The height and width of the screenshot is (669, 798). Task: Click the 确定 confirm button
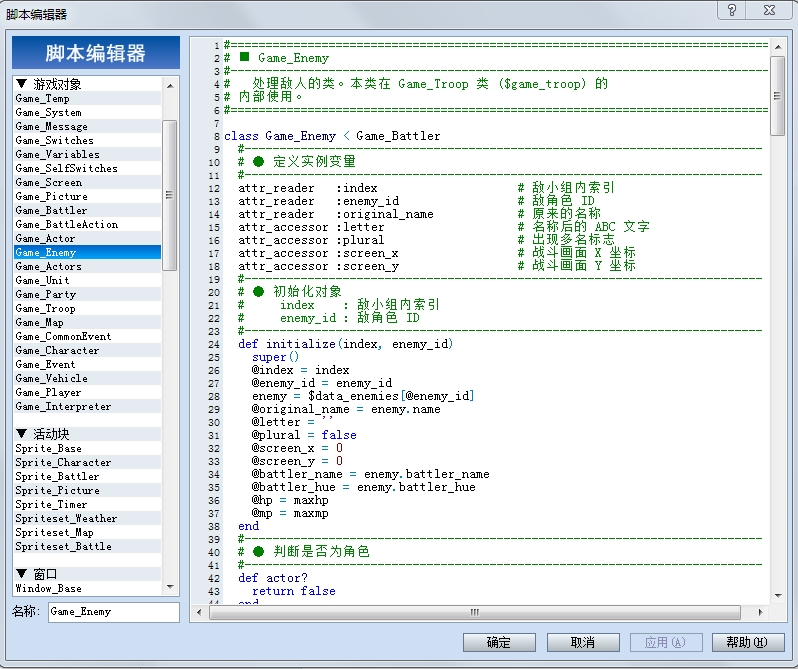coord(499,642)
